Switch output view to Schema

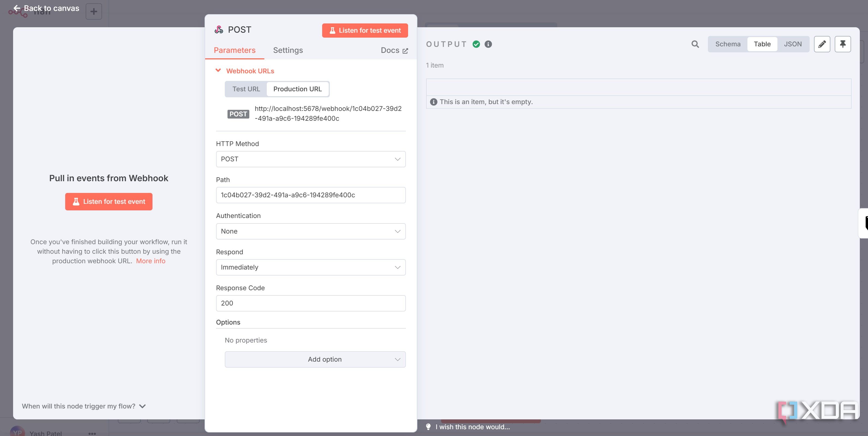(x=728, y=44)
